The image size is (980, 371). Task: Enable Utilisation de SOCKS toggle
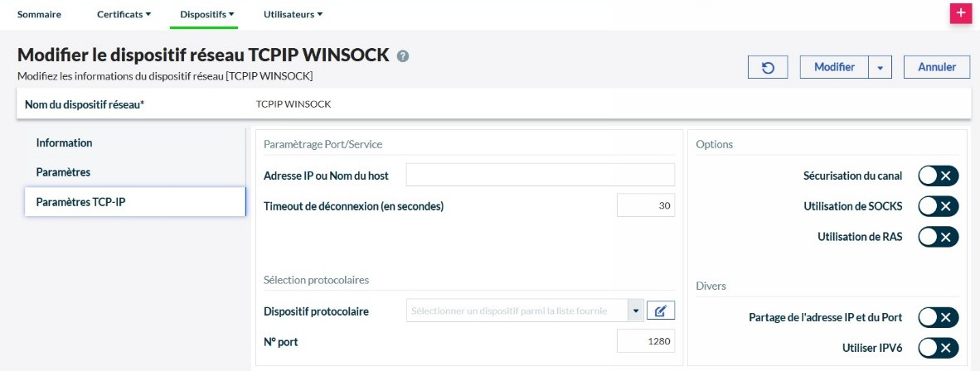pos(938,206)
